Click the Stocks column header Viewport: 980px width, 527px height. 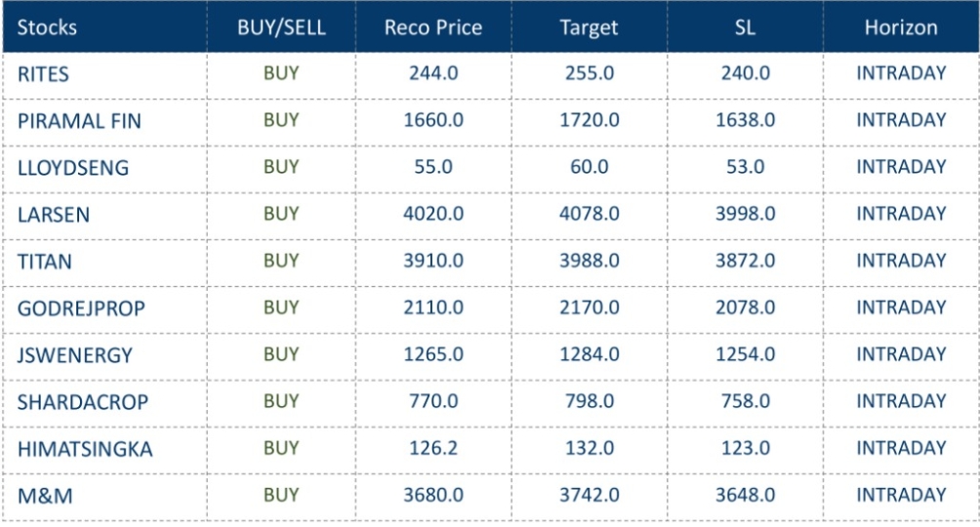click(47, 27)
